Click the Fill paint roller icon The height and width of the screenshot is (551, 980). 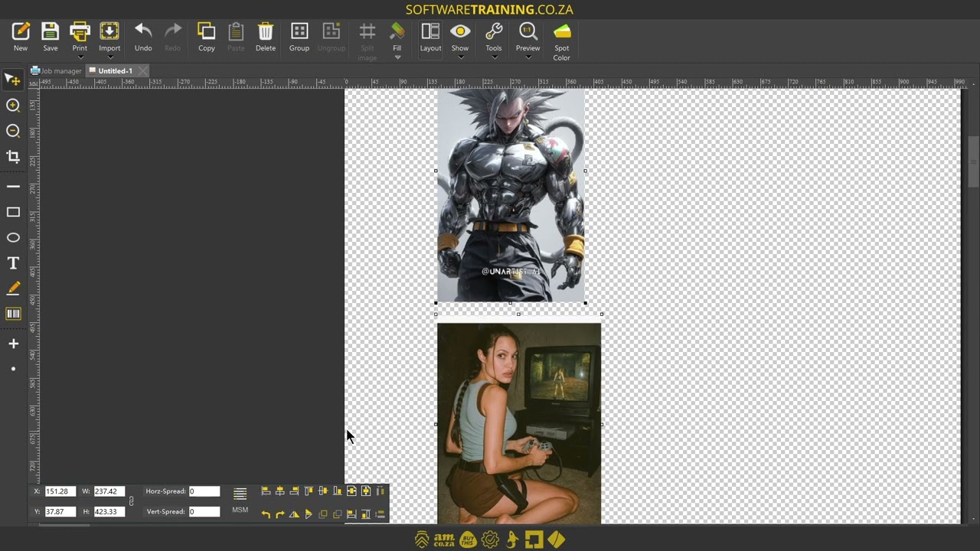tap(397, 31)
